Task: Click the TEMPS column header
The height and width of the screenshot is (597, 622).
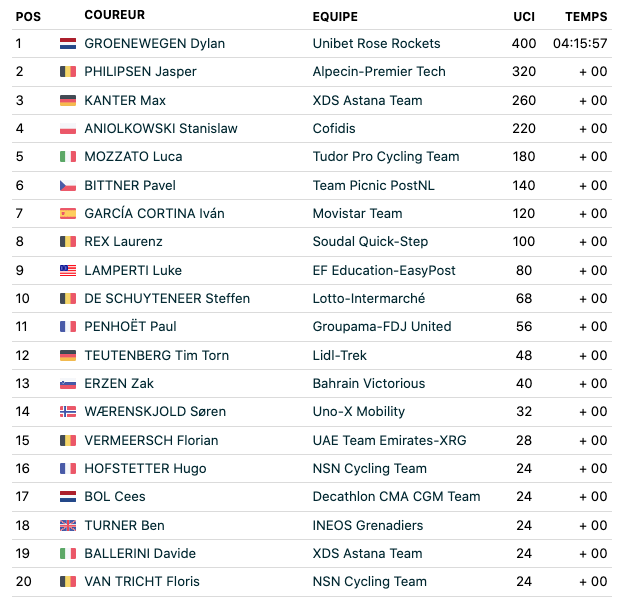Action: 586,17
